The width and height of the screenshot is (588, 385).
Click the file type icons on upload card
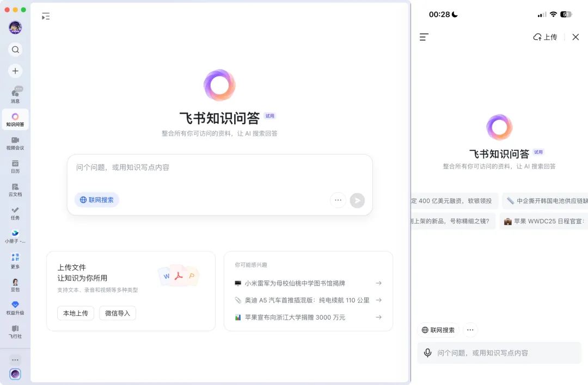(x=179, y=276)
